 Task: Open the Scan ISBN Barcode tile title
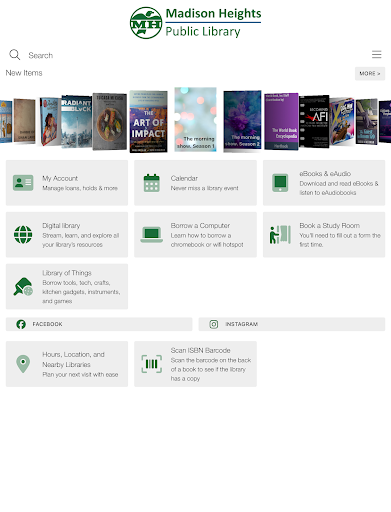tap(201, 350)
